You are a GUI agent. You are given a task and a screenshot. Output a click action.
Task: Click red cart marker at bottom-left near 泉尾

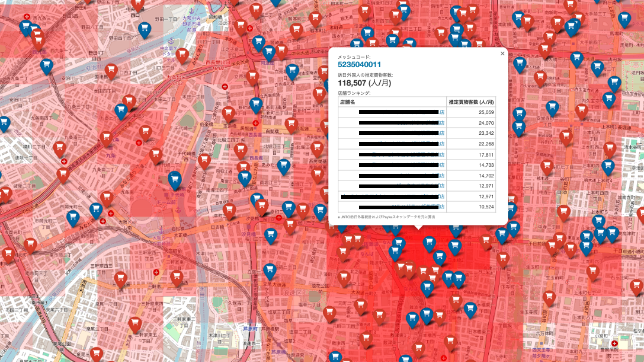[96, 353]
